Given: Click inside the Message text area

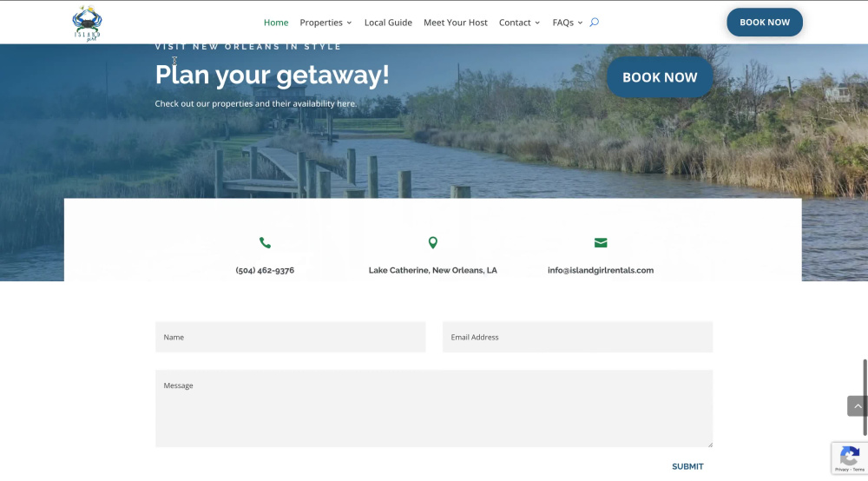Looking at the screenshot, I should tap(434, 408).
